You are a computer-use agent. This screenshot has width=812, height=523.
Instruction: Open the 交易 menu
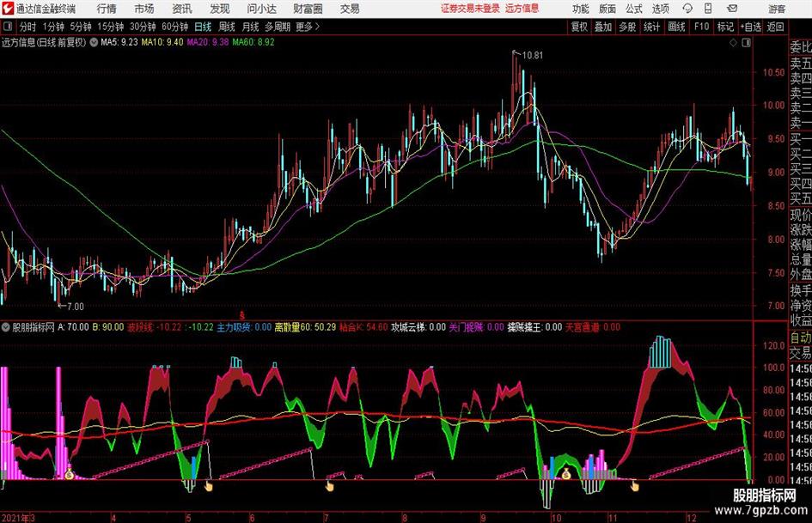coord(350,9)
